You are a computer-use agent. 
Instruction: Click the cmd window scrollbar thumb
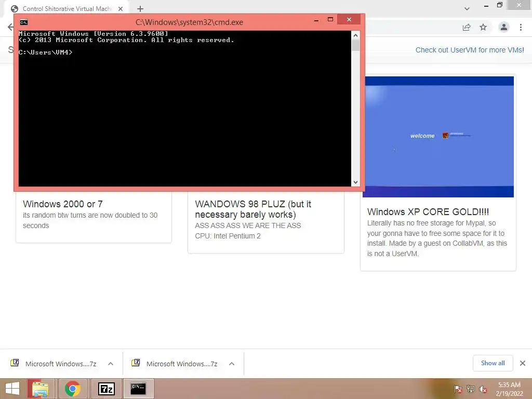point(355,45)
